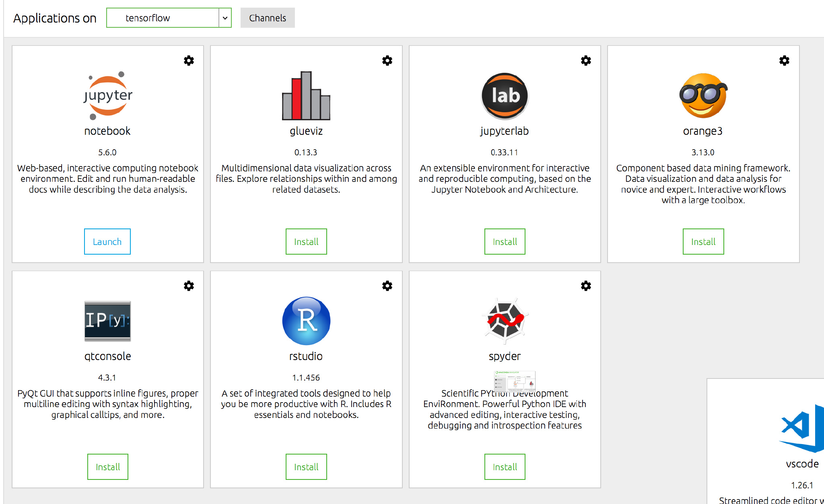Install rstudio application

[x=306, y=467]
